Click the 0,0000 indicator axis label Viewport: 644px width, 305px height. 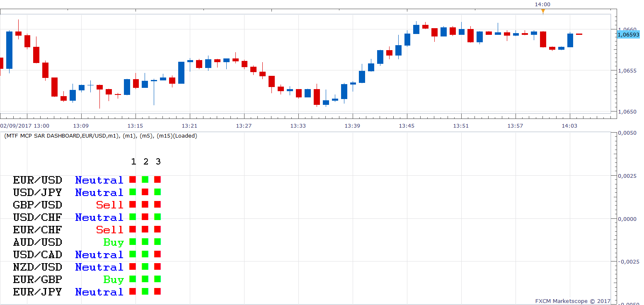(627, 219)
